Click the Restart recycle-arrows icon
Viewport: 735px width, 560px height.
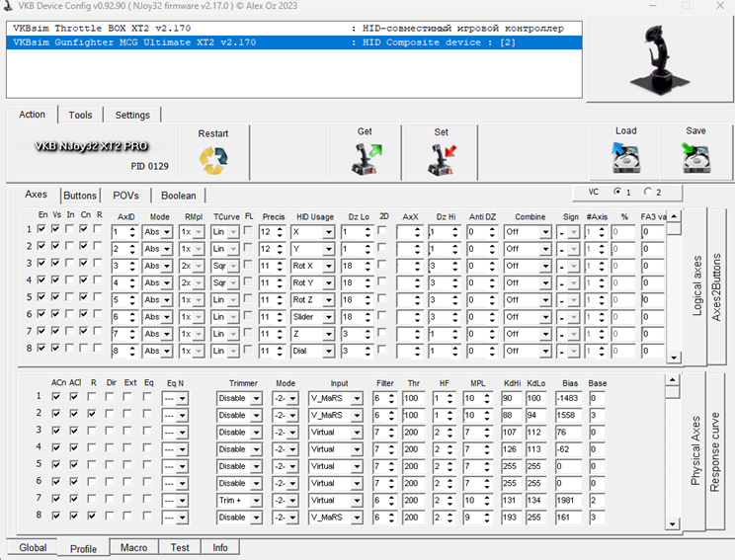point(213,158)
